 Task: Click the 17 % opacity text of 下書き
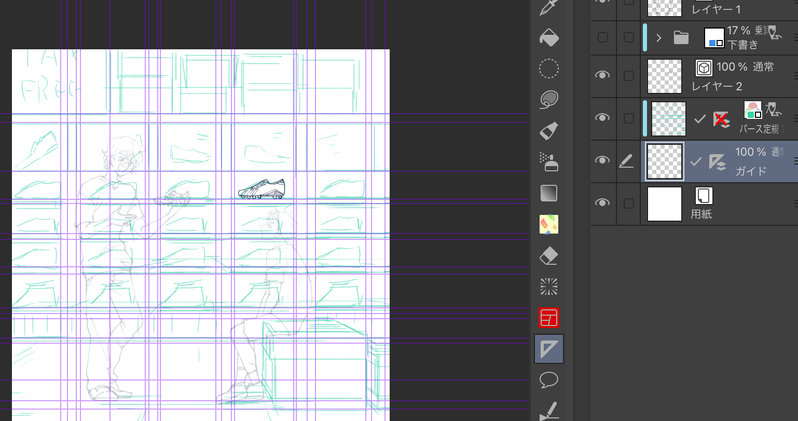tap(739, 31)
